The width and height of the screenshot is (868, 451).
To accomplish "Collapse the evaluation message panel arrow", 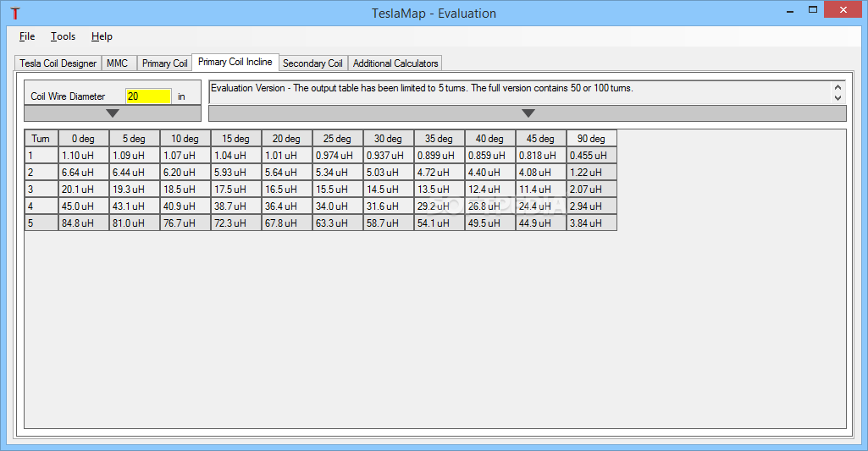I will (528, 113).
